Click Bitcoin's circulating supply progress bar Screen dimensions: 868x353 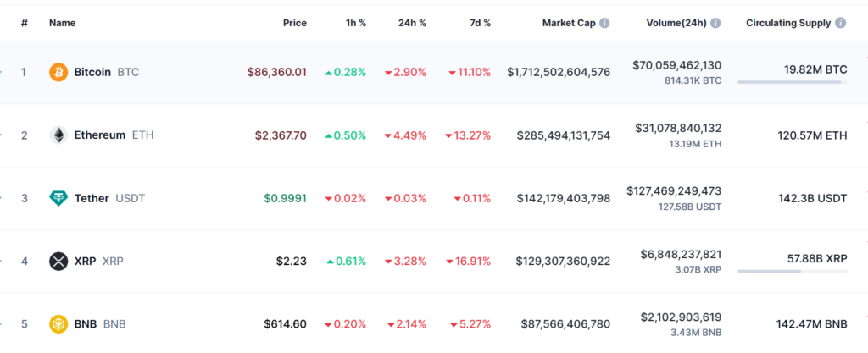pyautogui.click(x=792, y=82)
